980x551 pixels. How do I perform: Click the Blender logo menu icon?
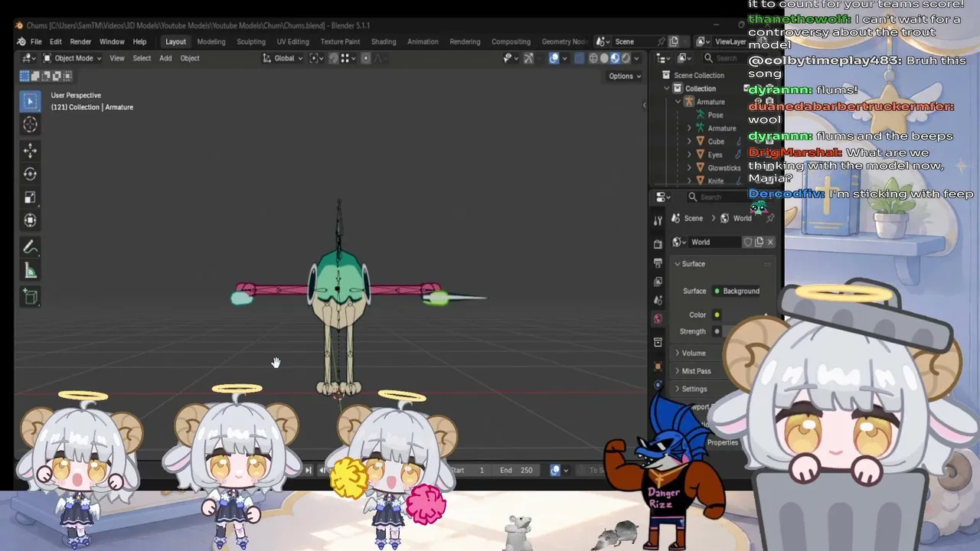coord(21,41)
